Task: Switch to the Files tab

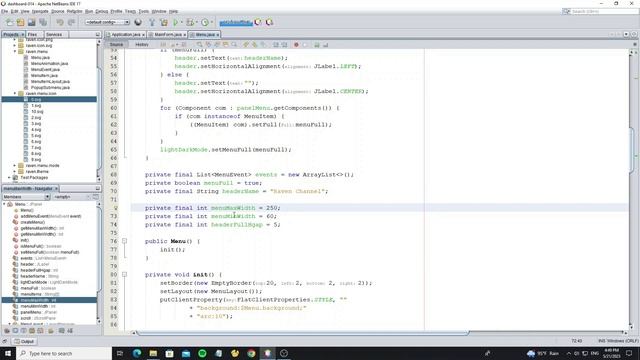Action: [33, 35]
